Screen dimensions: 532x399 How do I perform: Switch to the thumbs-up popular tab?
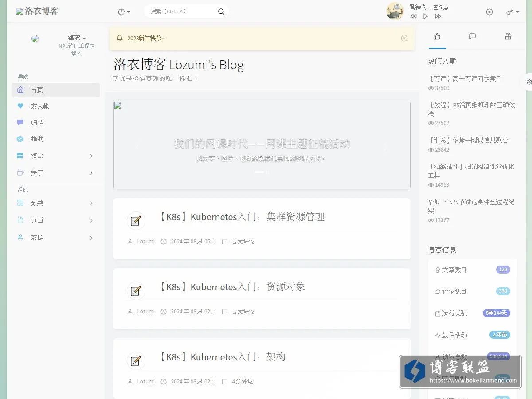pos(437,36)
